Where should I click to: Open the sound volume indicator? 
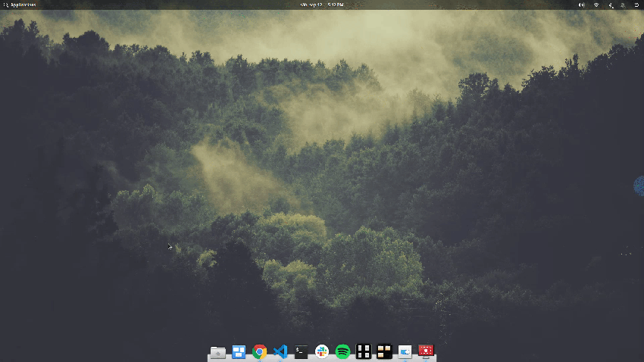click(x=582, y=5)
